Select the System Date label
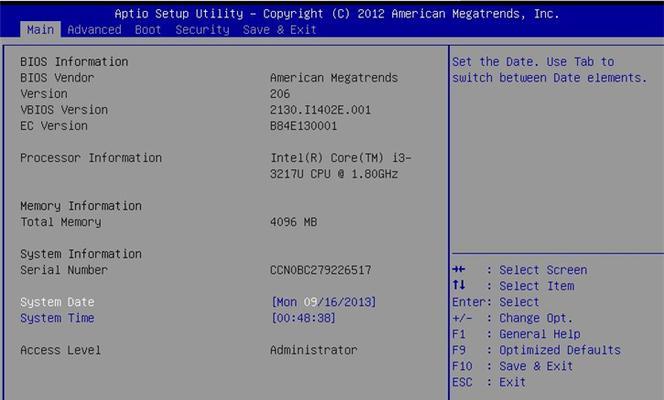The width and height of the screenshot is (664, 400). [x=57, y=302]
